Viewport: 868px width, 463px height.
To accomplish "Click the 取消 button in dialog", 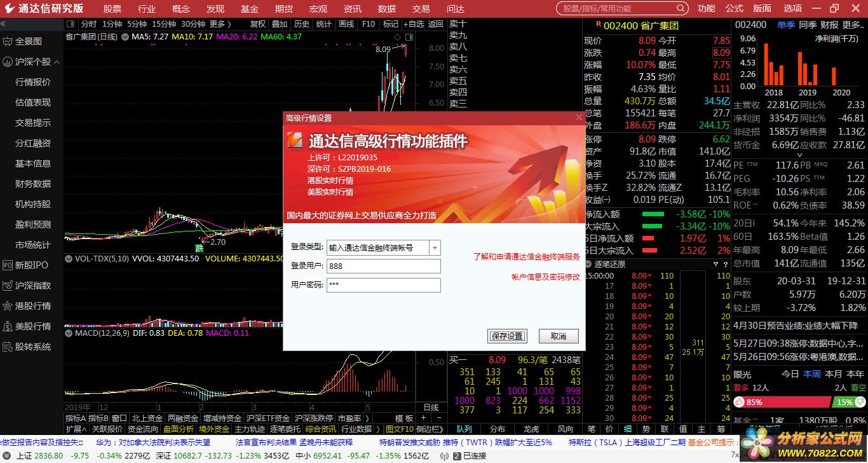I will (x=559, y=336).
